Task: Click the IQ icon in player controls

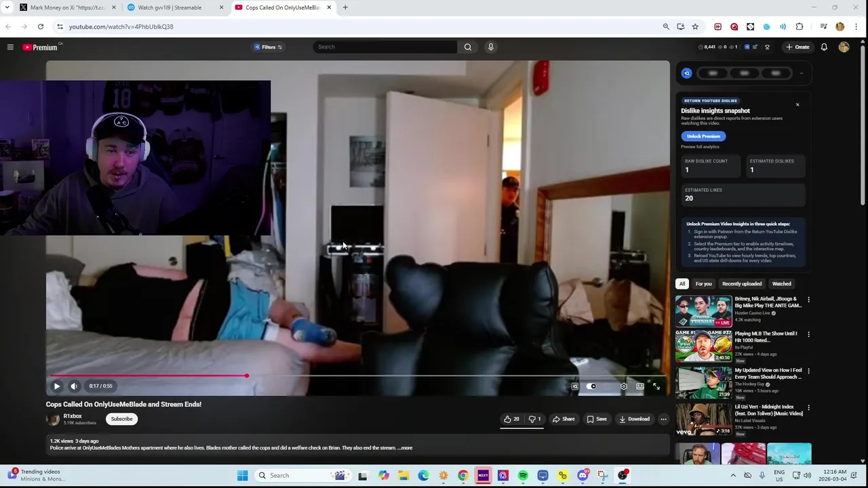Action: (575, 386)
